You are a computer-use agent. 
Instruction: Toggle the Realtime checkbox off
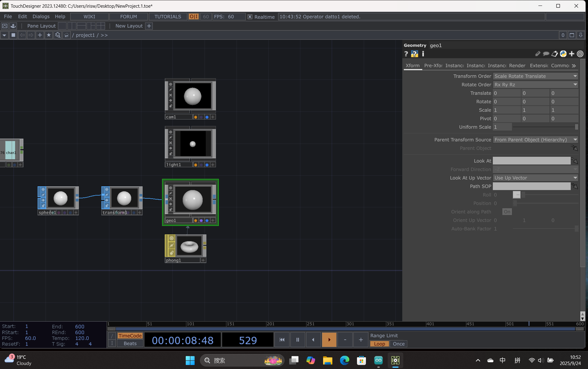pos(250,17)
